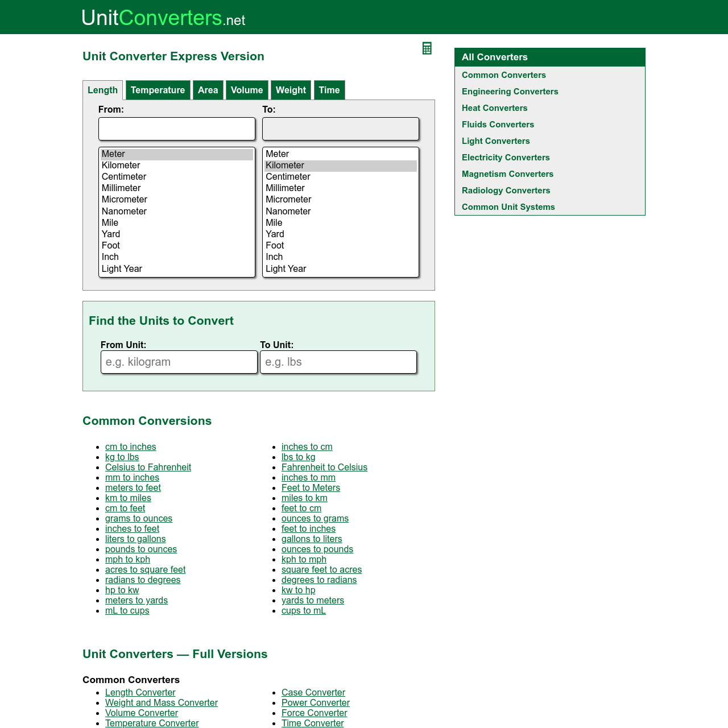Select Light Year in the From list

tap(177, 269)
